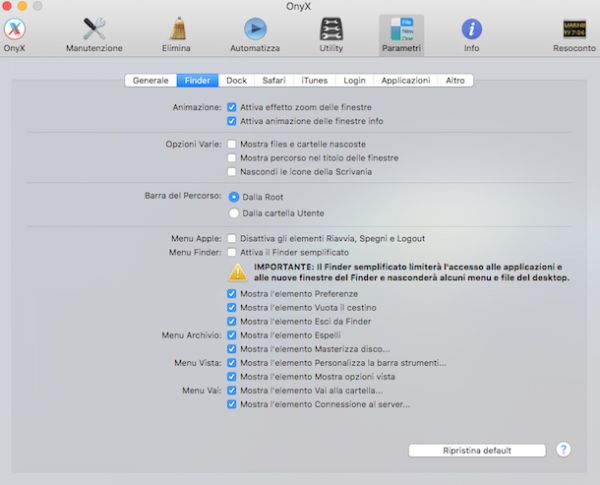Select the Elimina broom icon
This screenshot has height=485, width=600.
coord(178,29)
